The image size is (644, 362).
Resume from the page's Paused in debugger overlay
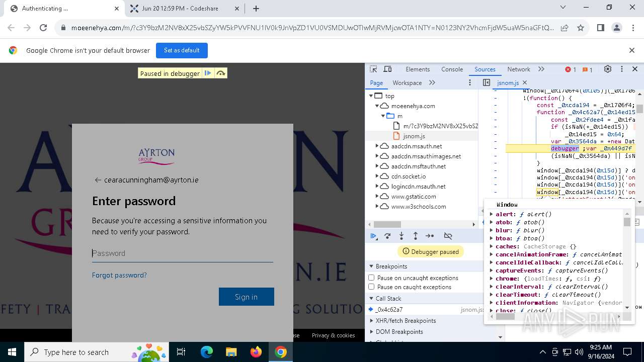208,73
